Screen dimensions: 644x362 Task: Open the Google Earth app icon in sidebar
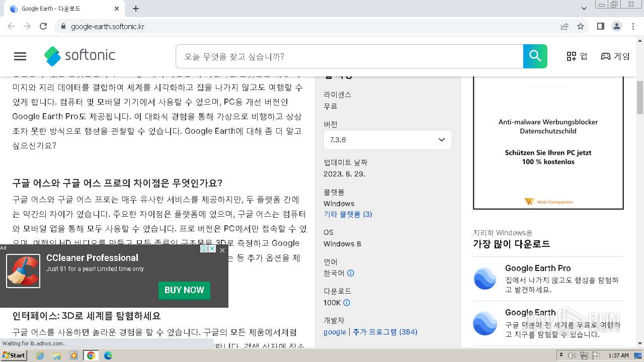(485, 323)
